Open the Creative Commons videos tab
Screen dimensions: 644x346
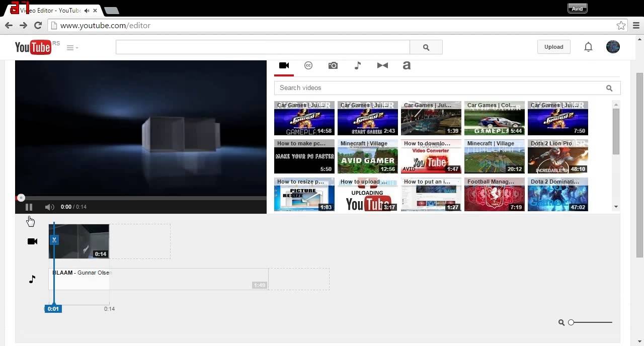[x=308, y=65]
